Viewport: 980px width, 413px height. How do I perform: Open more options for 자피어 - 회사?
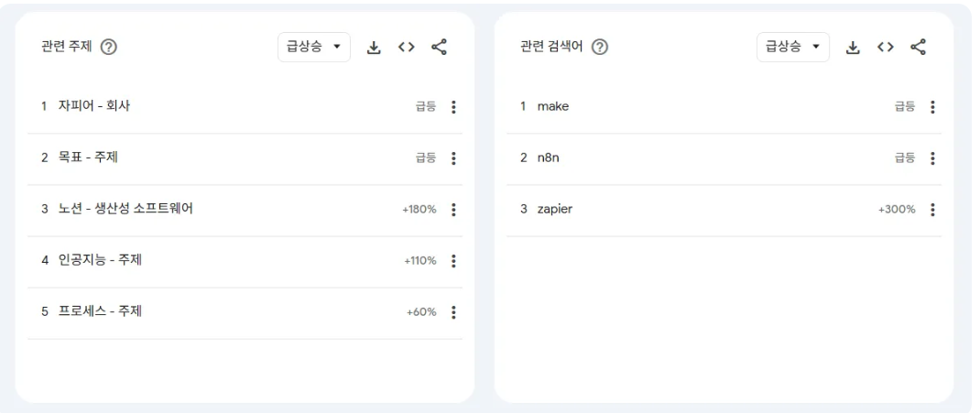(x=453, y=107)
